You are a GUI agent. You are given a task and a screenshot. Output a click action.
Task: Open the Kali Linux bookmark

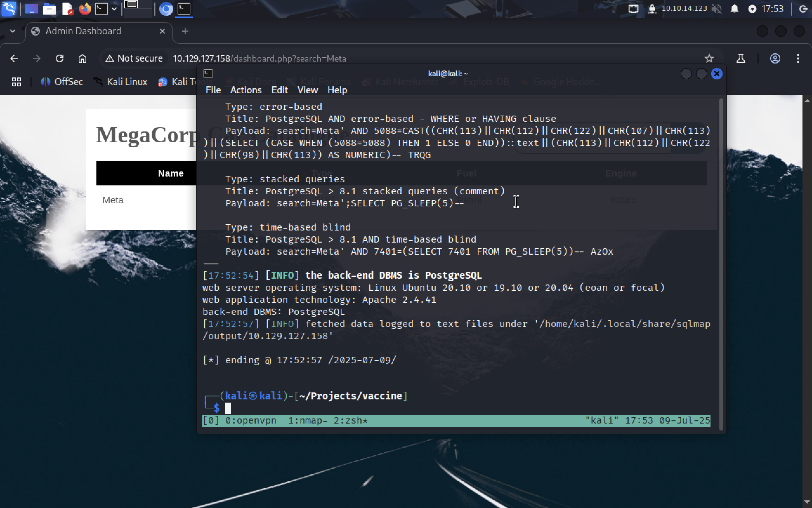[x=121, y=82]
